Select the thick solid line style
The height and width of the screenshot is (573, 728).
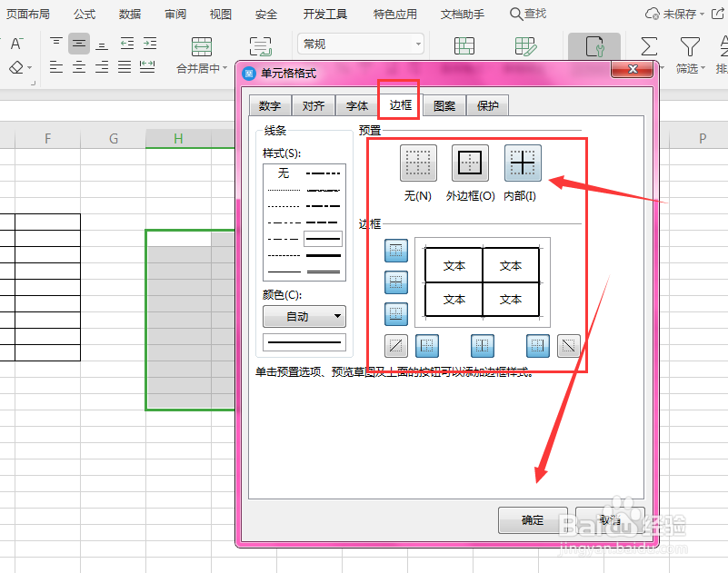point(324,255)
